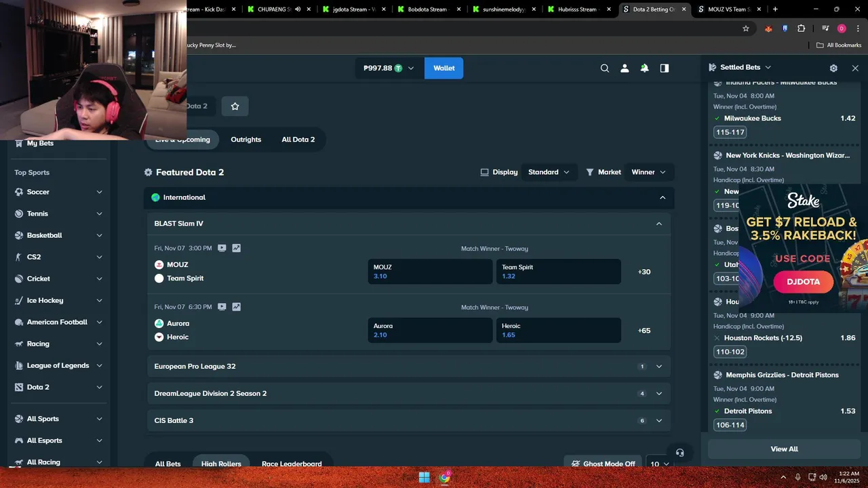Screen dimensions: 868x488
Task: Click Soccer icon in Top Sports
Action: tap(19, 192)
